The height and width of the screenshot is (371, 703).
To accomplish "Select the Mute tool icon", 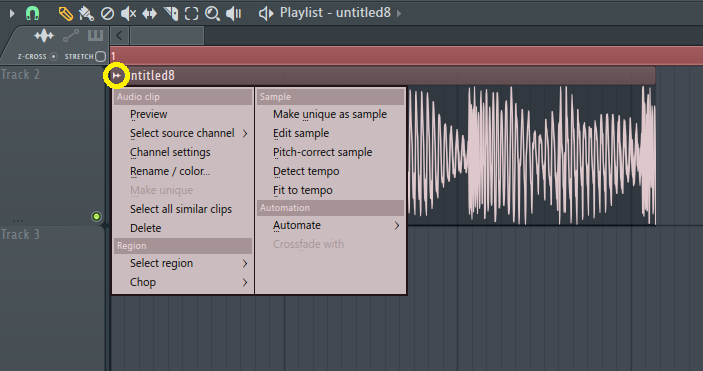I will 128,13.
